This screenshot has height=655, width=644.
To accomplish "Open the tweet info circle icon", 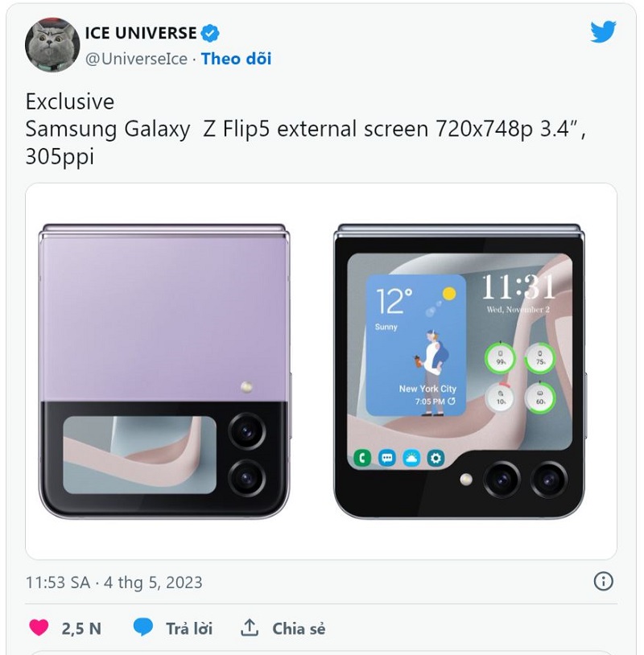I will coord(603,581).
